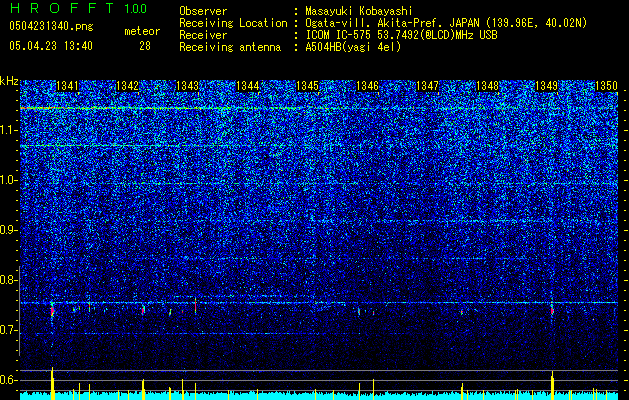
Task: Select the Ogata-vill. Akita-Pref. JAPAN location text
Action: 446,23
